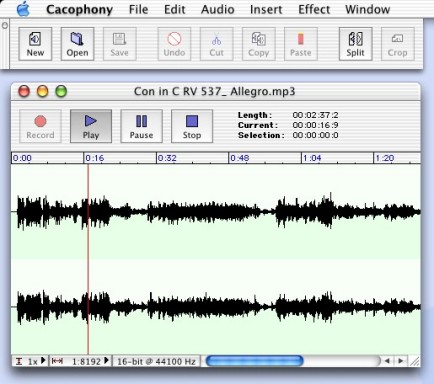Click the New toolbar button
This screenshot has height=384, width=434.
pyautogui.click(x=35, y=44)
